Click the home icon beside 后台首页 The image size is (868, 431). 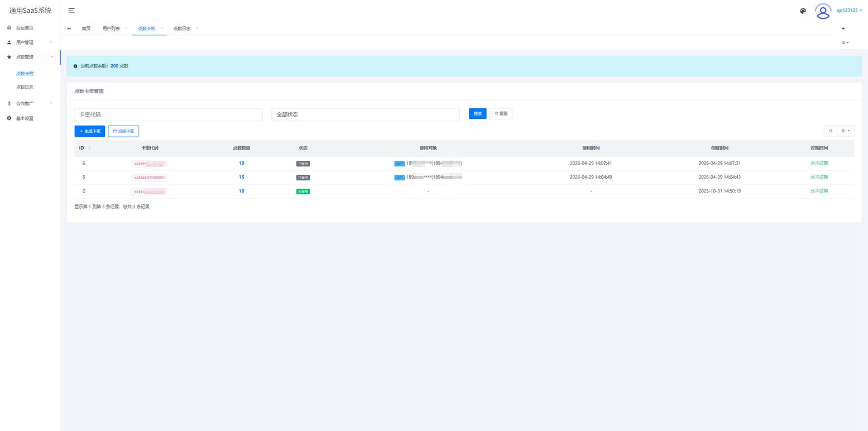9,27
